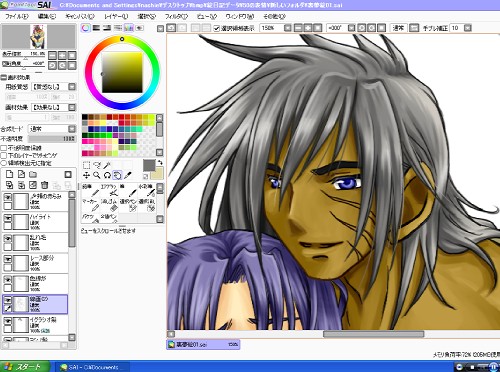Open the 150% zoom level dropdown

[288, 28]
